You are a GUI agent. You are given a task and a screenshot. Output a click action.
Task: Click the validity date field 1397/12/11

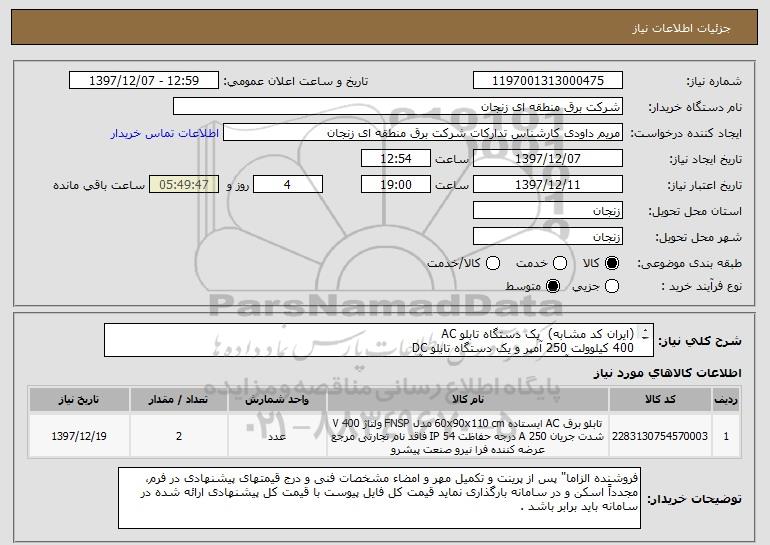pos(548,185)
